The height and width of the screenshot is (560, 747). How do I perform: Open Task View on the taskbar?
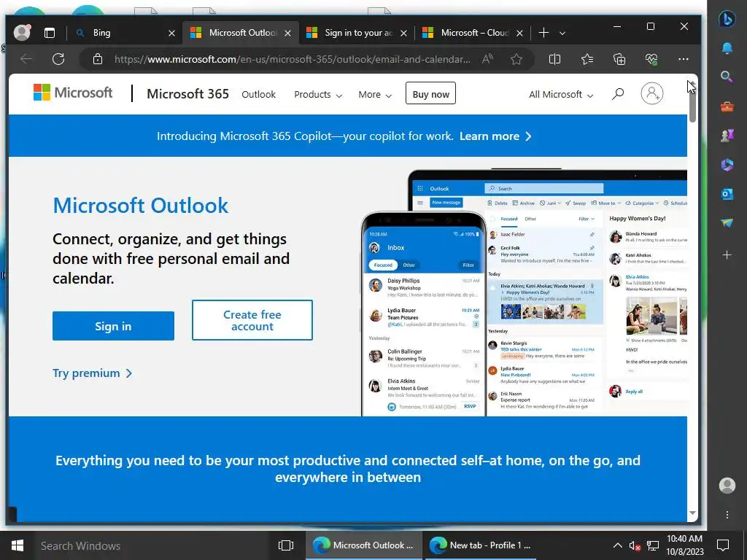coord(286,545)
